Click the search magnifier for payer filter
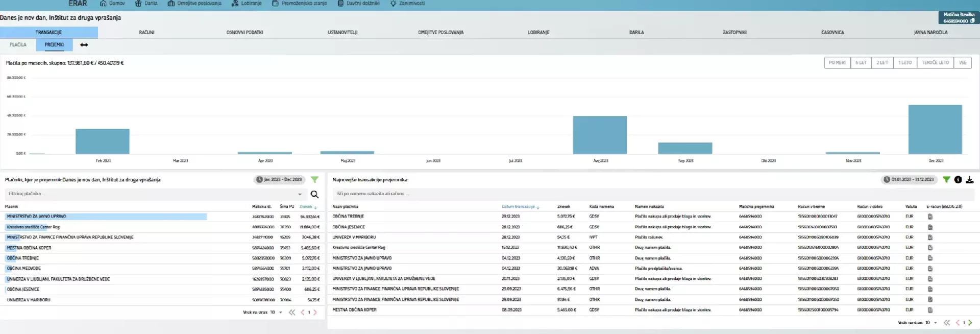Viewport: 980px width, 334px height. coord(314,195)
